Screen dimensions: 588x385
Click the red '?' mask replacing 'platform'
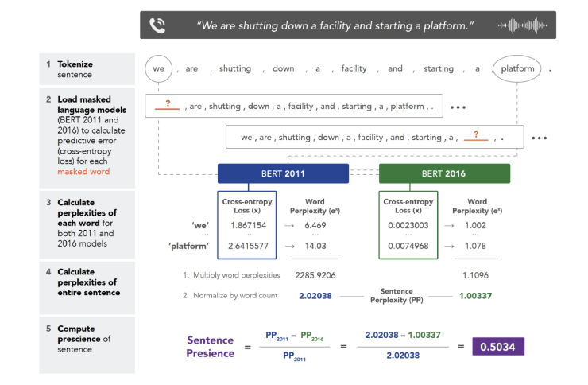click(476, 135)
